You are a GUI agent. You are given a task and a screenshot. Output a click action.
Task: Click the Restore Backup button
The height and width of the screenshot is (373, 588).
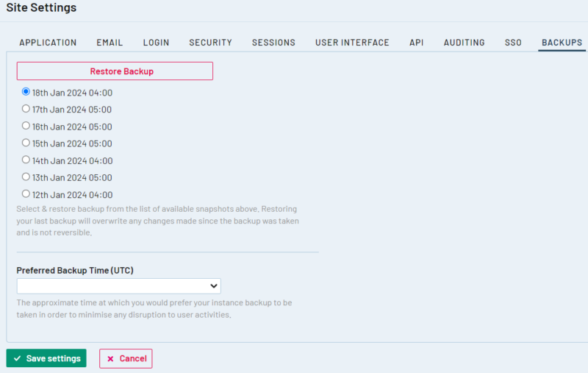[x=115, y=71]
